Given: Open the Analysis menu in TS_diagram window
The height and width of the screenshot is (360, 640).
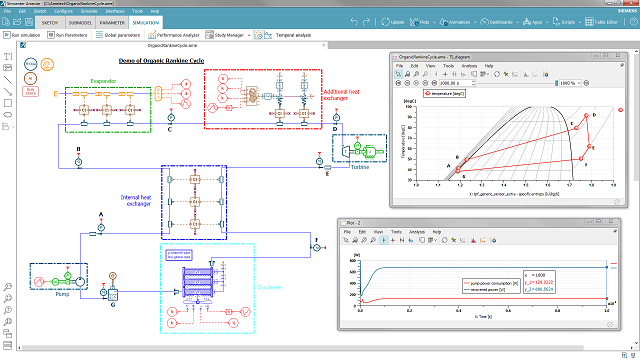Looking at the screenshot, I should [x=469, y=66].
